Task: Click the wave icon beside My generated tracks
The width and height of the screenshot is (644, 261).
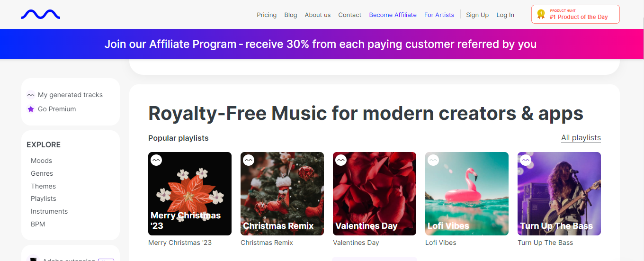Action: pyautogui.click(x=31, y=95)
